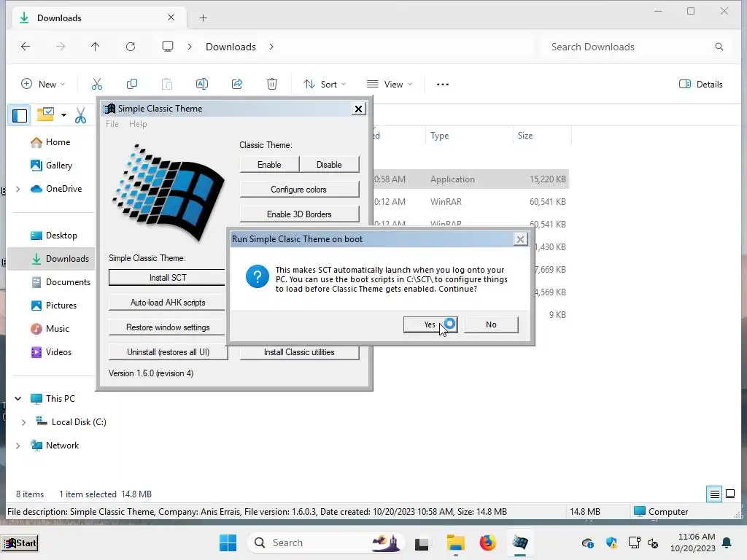Screen dimensions: 747x560
Task: Click the taskbar Search box
Action: tap(326, 542)
